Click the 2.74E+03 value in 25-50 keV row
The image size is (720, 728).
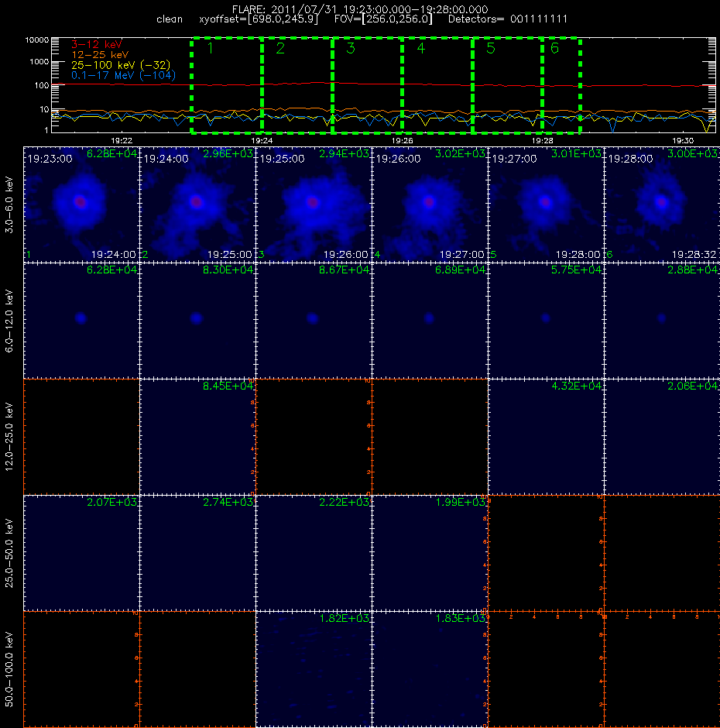[228, 502]
